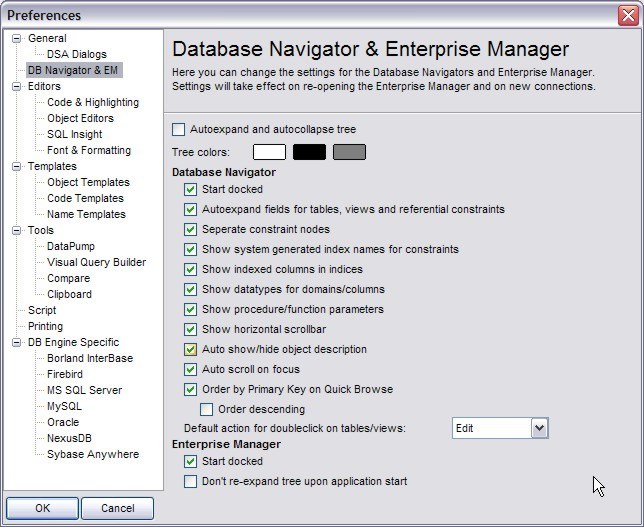
Task: Enable Don't re-expand tree on start
Action: (190, 481)
